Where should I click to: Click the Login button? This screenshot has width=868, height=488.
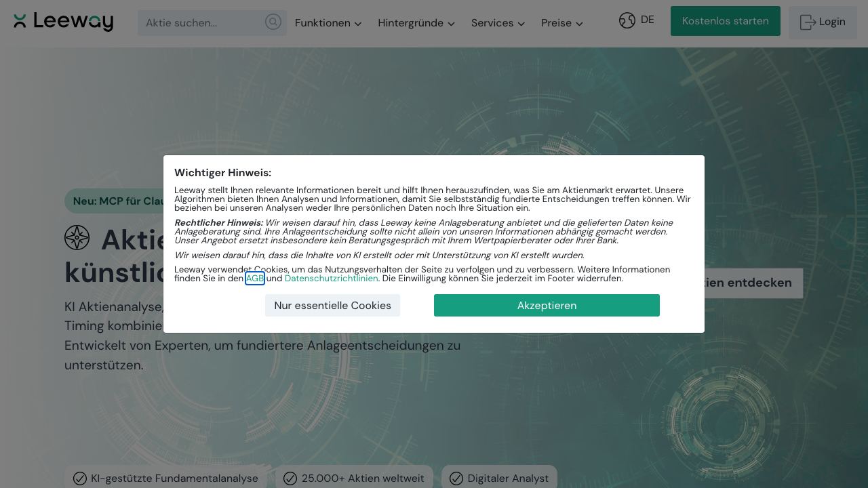click(x=823, y=22)
